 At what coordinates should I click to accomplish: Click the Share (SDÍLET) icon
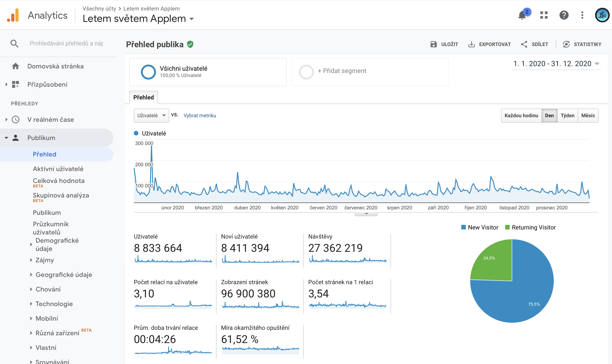click(x=524, y=44)
